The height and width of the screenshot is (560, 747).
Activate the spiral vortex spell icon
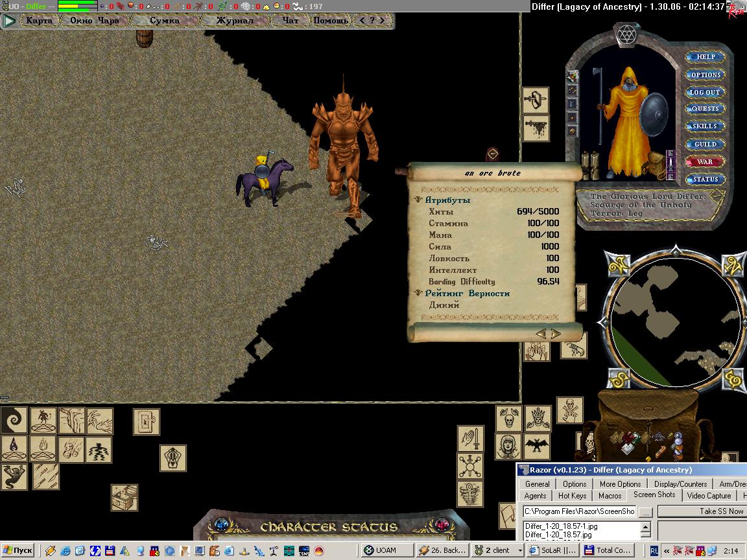[14, 421]
